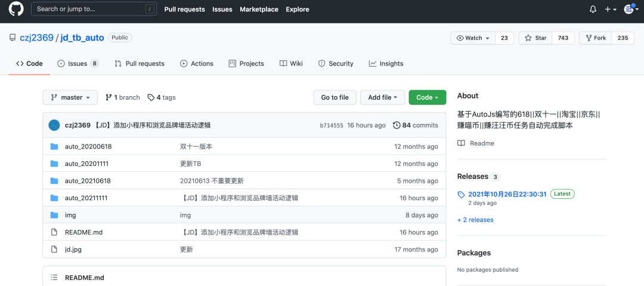The height and width of the screenshot is (286, 644).
Task: Open forks count 235
Action: (x=623, y=38)
